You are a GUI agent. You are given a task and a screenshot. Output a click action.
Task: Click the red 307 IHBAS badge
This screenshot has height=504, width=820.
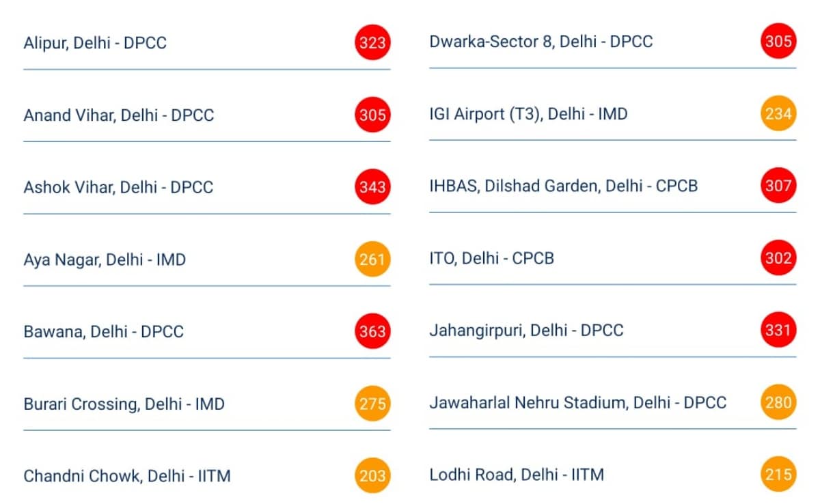coord(778,186)
